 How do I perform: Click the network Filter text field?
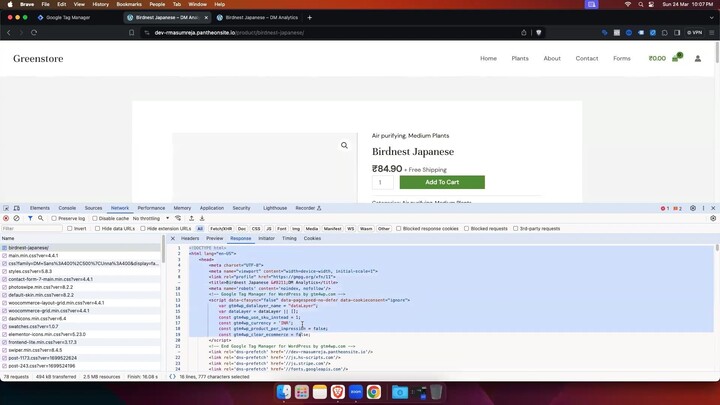(32, 229)
